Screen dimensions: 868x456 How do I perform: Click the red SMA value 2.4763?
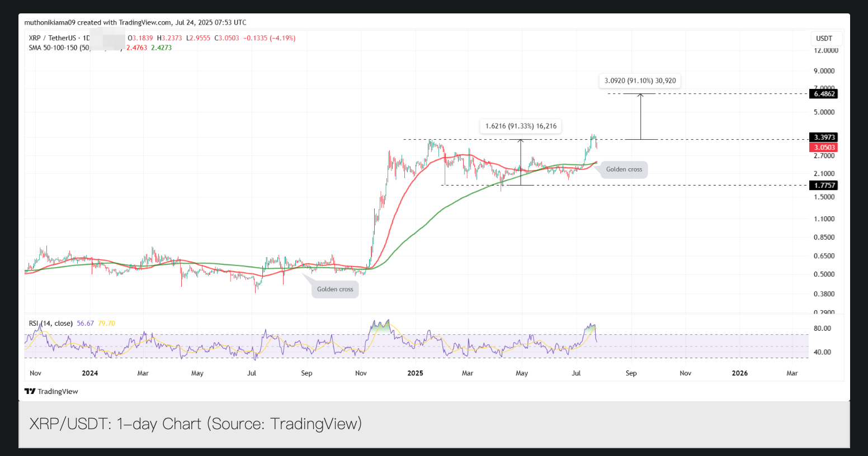pos(136,47)
